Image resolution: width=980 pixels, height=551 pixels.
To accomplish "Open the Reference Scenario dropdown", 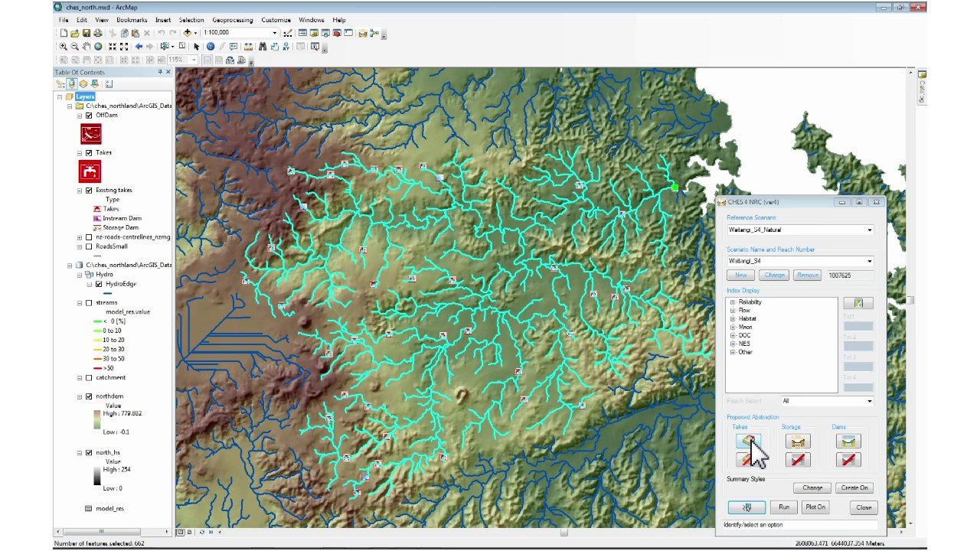I will (x=869, y=230).
